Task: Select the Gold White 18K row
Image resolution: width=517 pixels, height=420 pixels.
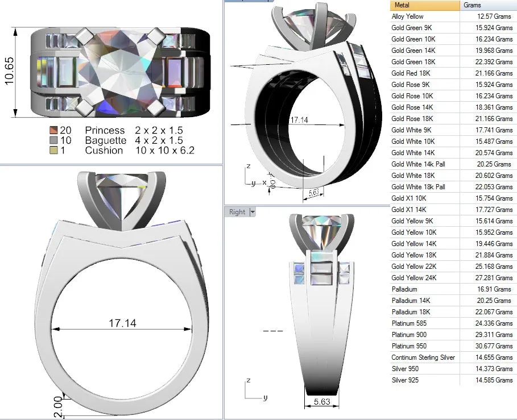Action: tap(453, 176)
